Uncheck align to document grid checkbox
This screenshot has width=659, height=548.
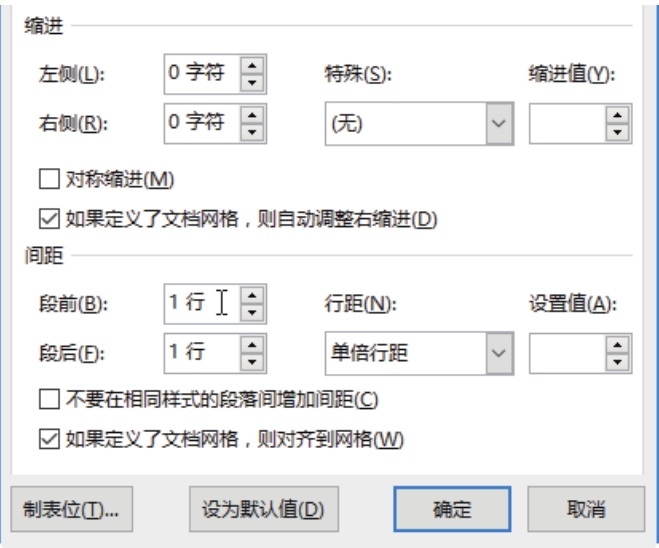tap(49, 439)
